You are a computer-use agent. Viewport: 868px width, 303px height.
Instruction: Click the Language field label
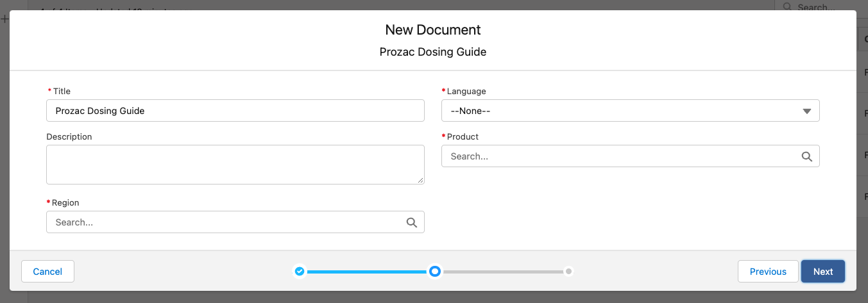[466, 92]
